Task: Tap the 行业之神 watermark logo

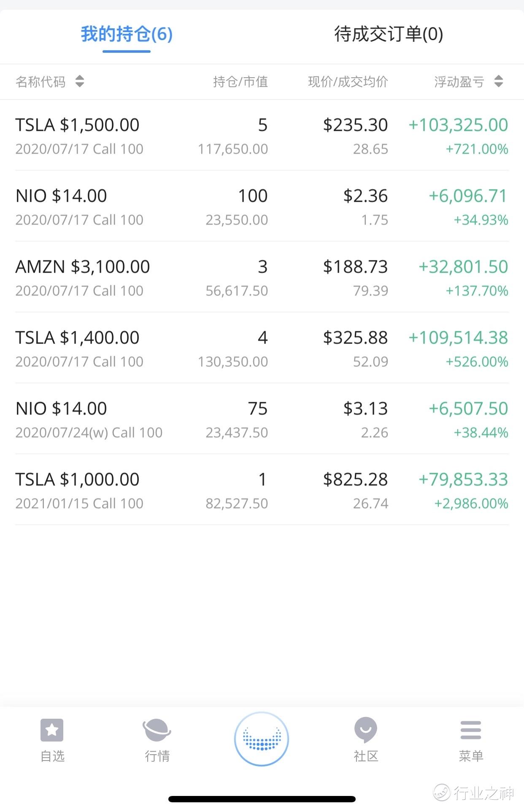Action: (473, 793)
